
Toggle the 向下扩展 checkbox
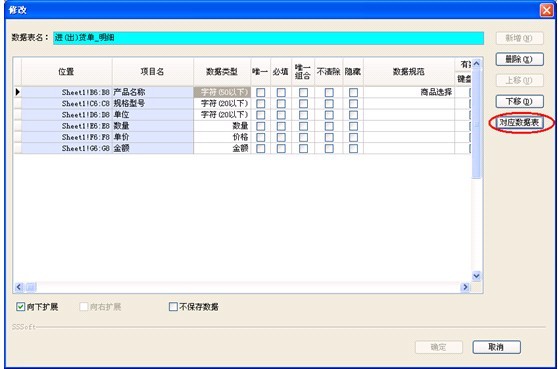[21, 306]
